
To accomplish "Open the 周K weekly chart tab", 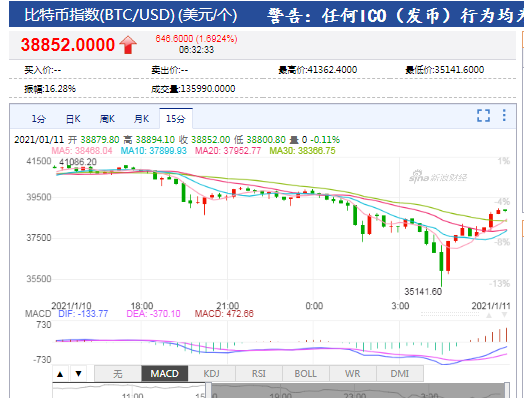I will 107,119.
